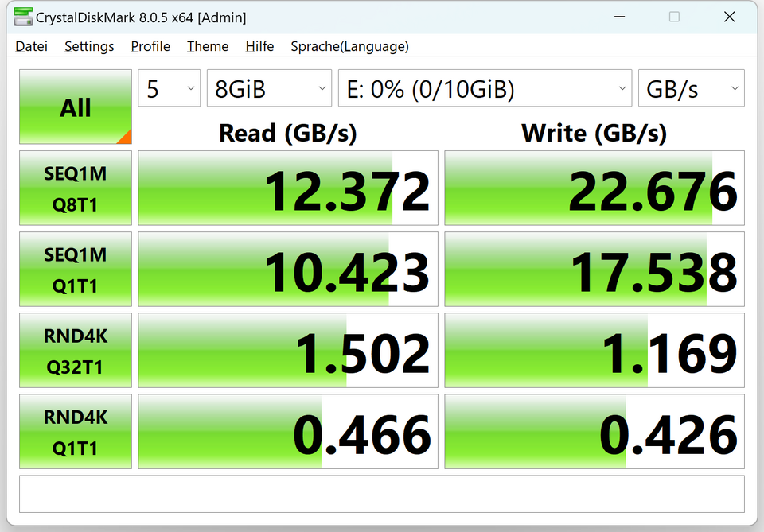Start the SEQ1M Q1T1 test
The height and width of the screenshot is (532, 764).
tap(76, 270)
